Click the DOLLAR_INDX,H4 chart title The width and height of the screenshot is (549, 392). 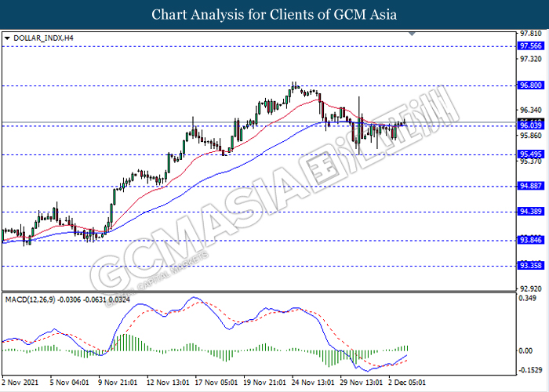43,38
